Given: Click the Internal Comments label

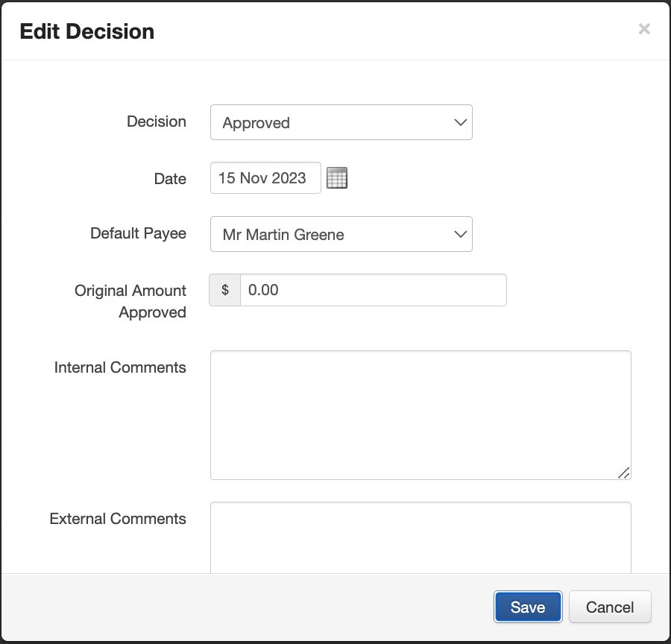Looking at the screenshot, I should pos(120,367).
